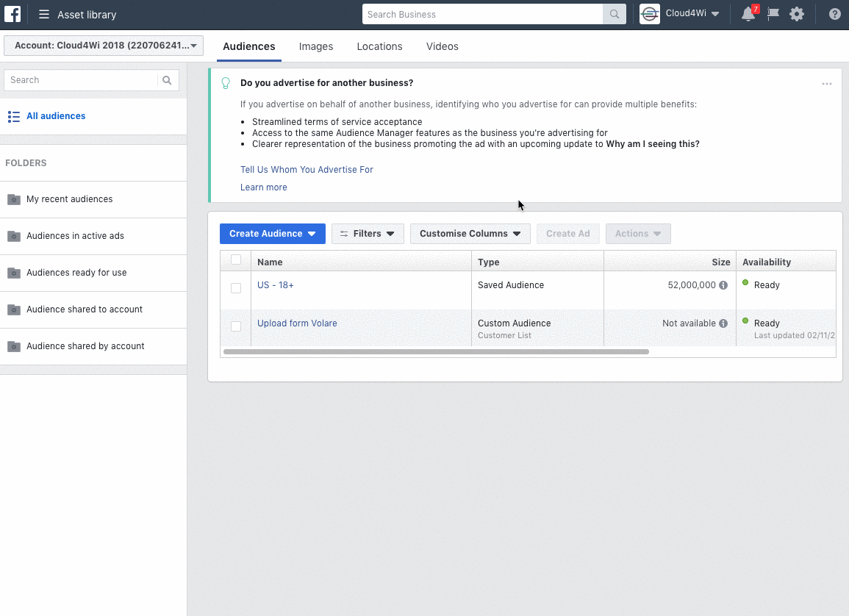Viewport: 849px width, 616px height.
Task: Open the notifications bell
Action: (748, 14)
